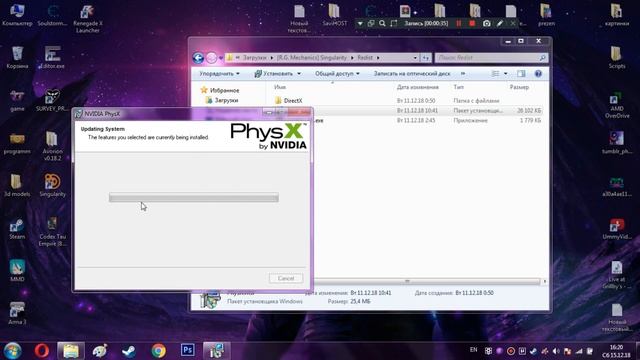The height and width of the screenshot is (360, 640).
Task: Open the volume control in tray
Action: click(556, 351)
